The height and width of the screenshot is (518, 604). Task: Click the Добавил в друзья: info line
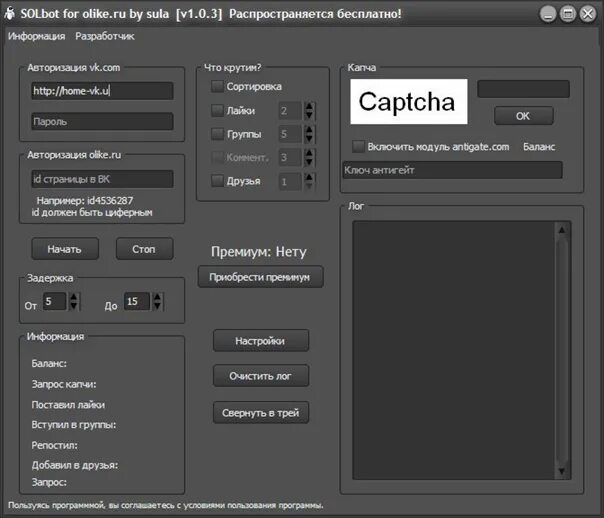(x=75, y=465)
